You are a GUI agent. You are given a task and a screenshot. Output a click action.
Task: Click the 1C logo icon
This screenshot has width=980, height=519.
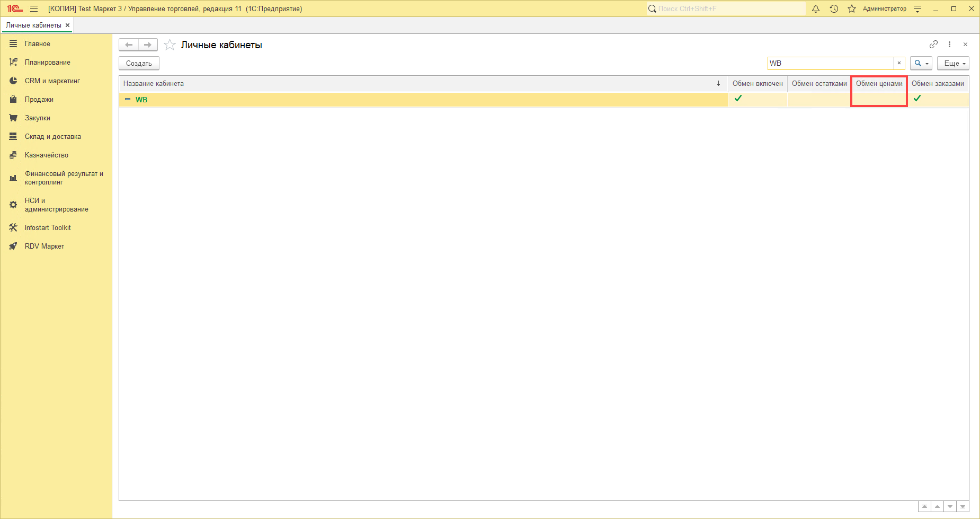[14, 8]
